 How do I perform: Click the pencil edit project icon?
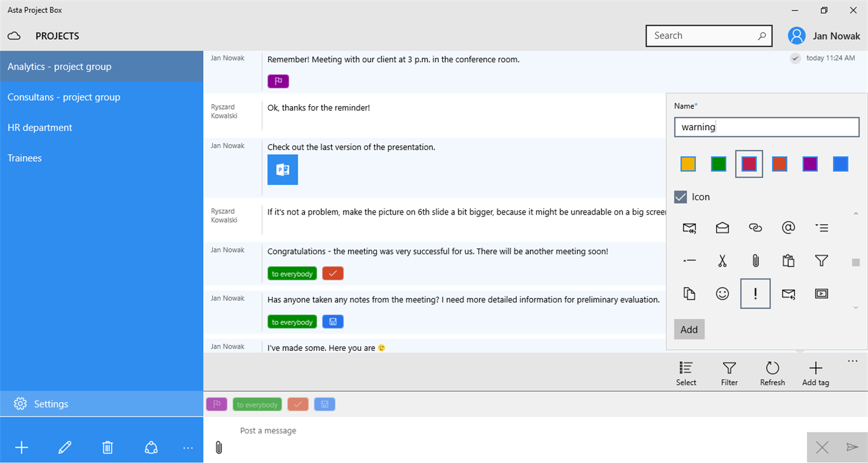pyautogui.click(x=64, y=447)
